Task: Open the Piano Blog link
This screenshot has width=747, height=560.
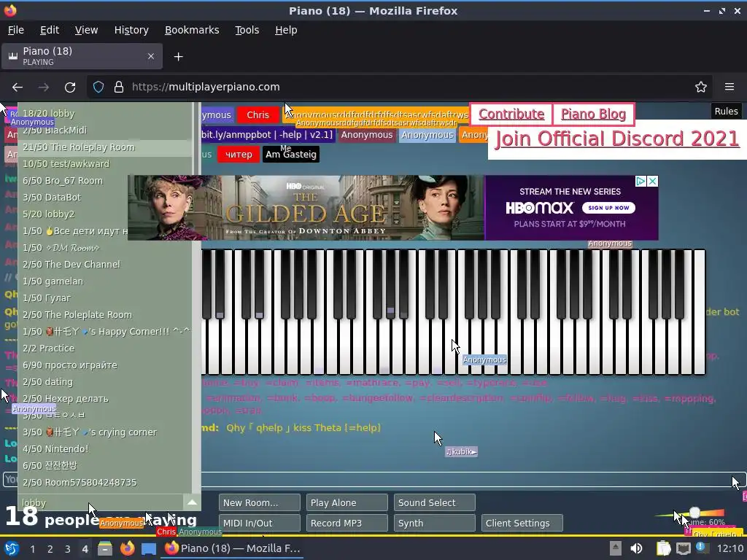Action: click(x=593, y=114)
